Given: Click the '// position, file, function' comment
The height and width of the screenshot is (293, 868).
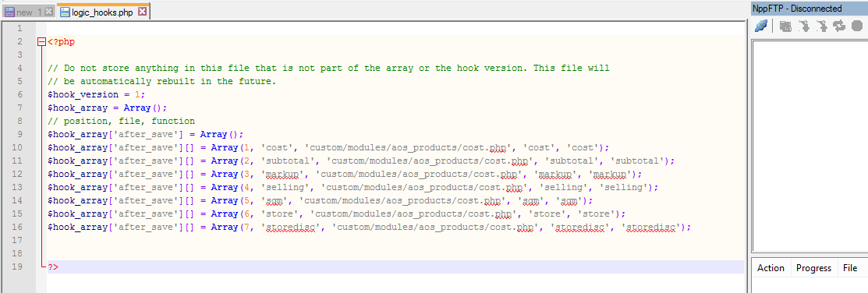Looking at the screenshot, I should 121,121.
